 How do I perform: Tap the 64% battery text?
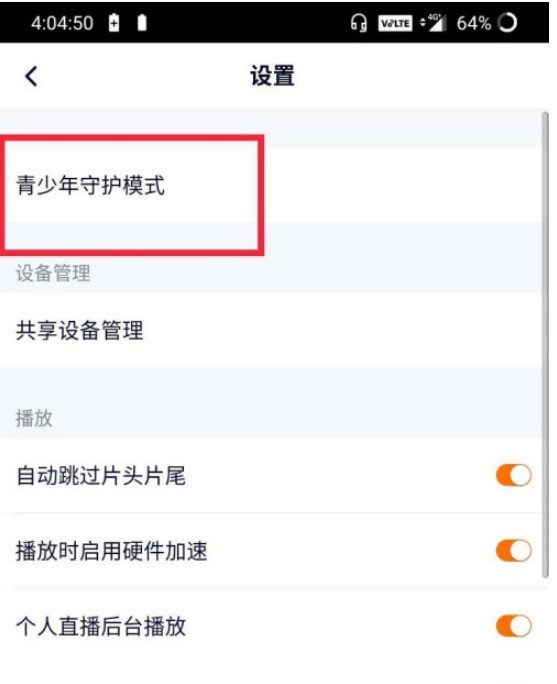(x=474, y=23)
